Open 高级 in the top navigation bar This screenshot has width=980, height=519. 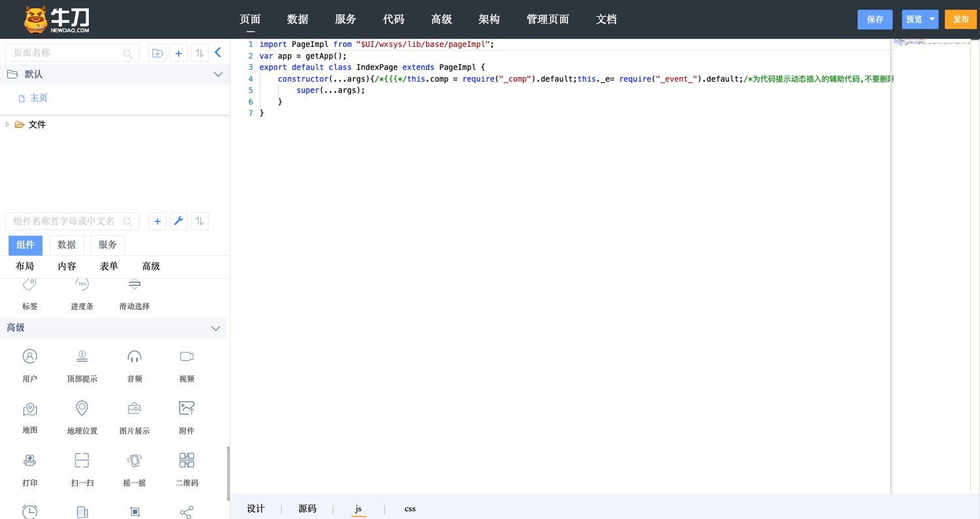pyautogui.click(x=442, y=20)
